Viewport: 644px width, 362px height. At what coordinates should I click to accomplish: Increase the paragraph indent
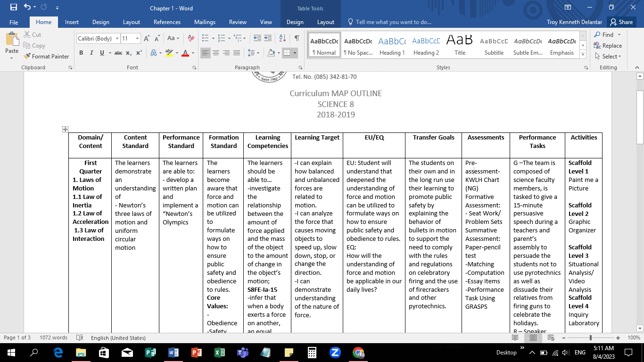(267, 38)
